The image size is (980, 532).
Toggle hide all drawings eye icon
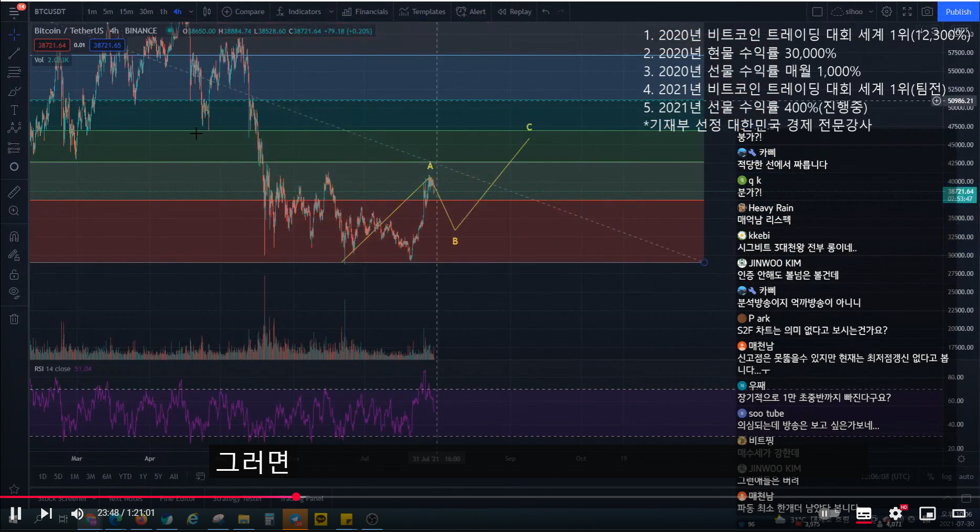click(14, 293)
